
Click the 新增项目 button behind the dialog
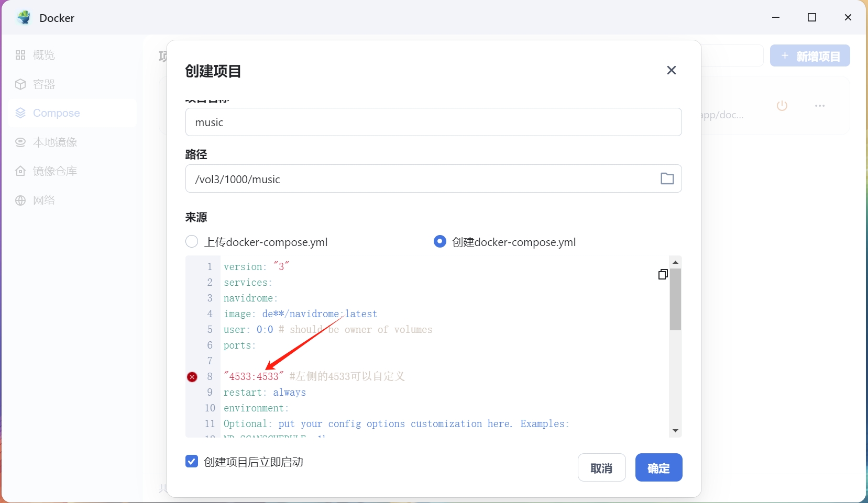tap(810, 55)
